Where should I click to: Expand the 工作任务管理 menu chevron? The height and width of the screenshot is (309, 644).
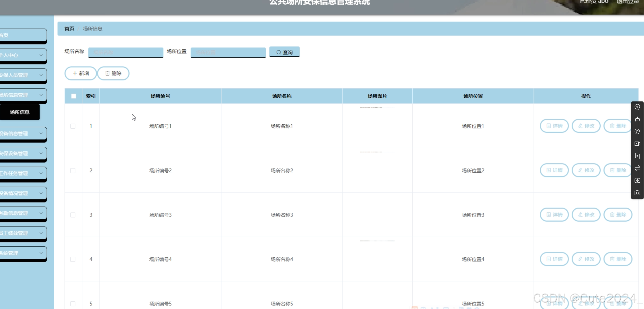(41, 173)
